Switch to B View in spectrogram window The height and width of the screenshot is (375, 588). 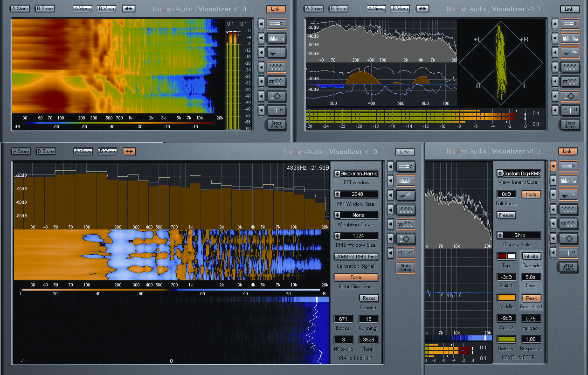[x=107, y=8]
